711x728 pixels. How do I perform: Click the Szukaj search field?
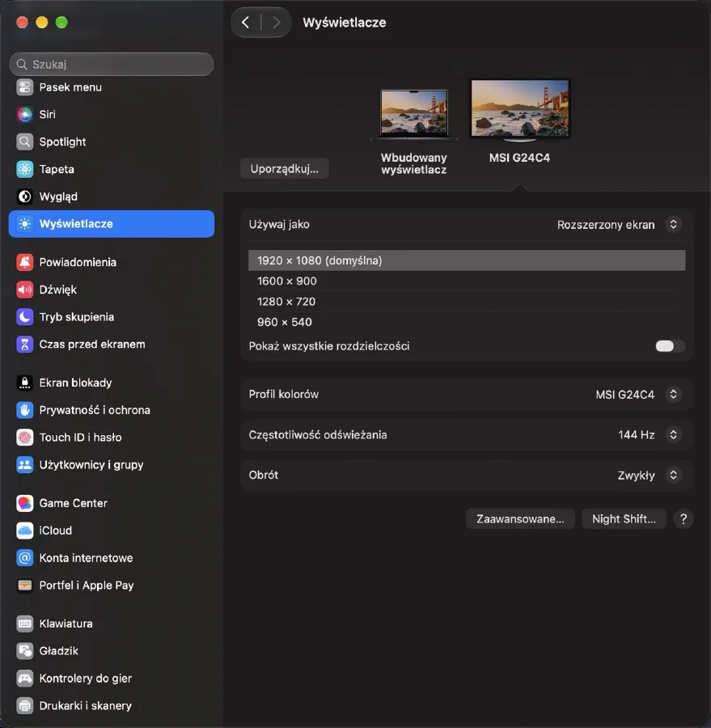pyautogui.click(x=112, y=64)
